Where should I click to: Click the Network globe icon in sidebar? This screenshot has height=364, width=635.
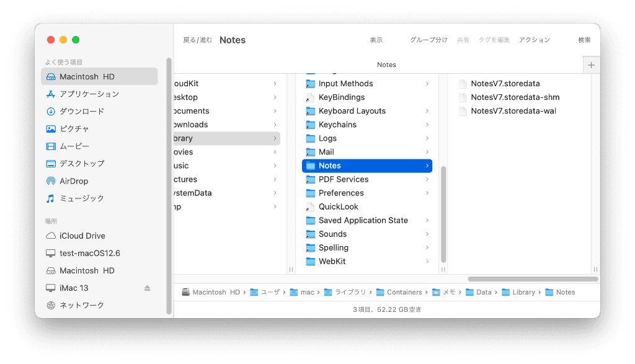[x=51, y=305]
